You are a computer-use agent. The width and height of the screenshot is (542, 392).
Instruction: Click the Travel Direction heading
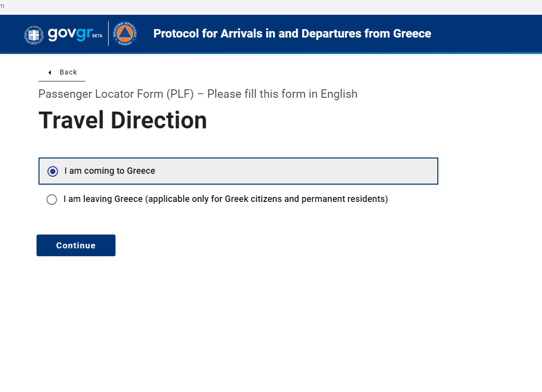tap(123, 120)
